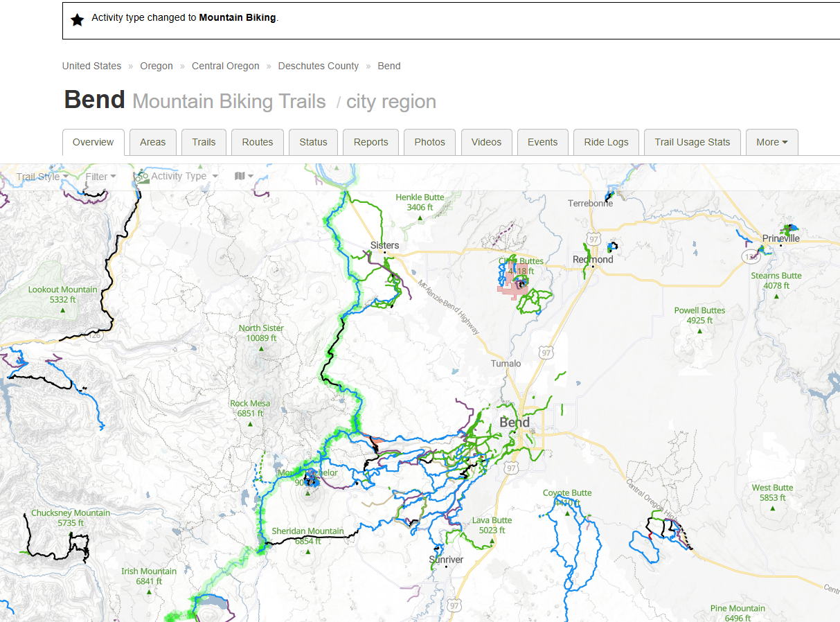The height and width of the screenshot is (622, 840).
Task: Click the Irish Mountain peak triangle marker
Action: [150, 592]
